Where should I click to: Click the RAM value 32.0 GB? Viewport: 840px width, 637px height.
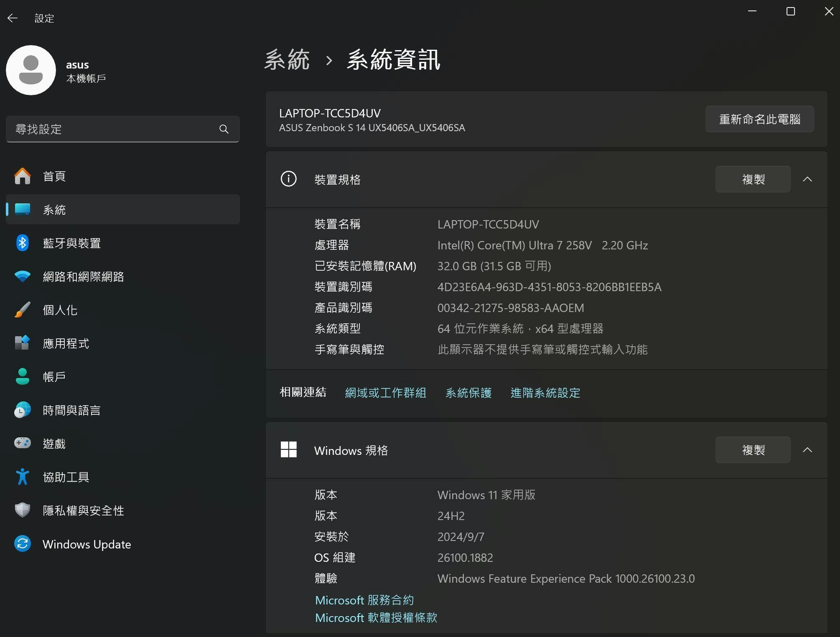coord(494,266)
